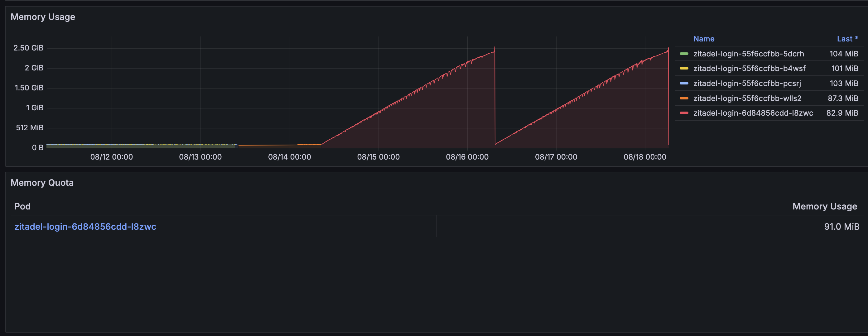Viewport: 868px width, 336px height.
Task: Toggle series zitadel-login-55f6ccfbb-wlls2 in legend
Action: coord(747,98)
